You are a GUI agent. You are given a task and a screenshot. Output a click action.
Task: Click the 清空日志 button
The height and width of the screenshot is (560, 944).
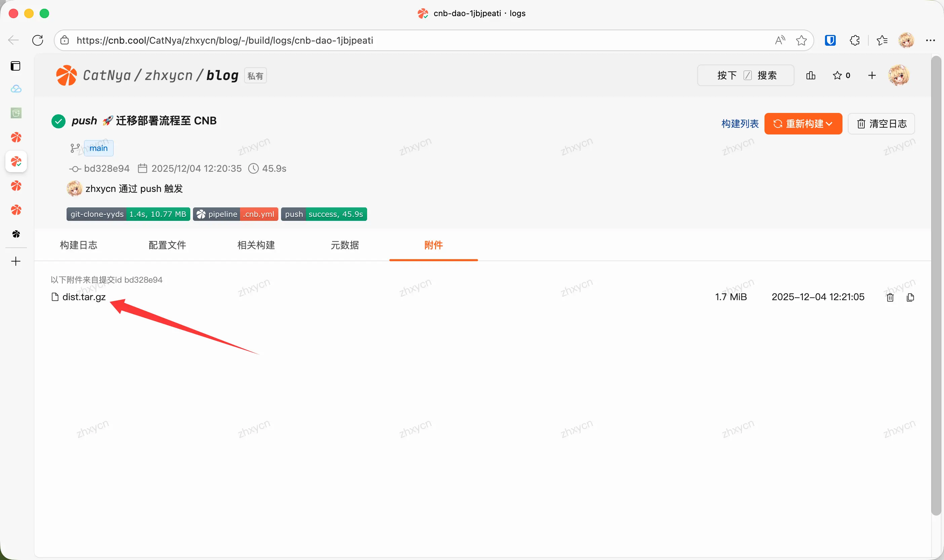(881, 124)
